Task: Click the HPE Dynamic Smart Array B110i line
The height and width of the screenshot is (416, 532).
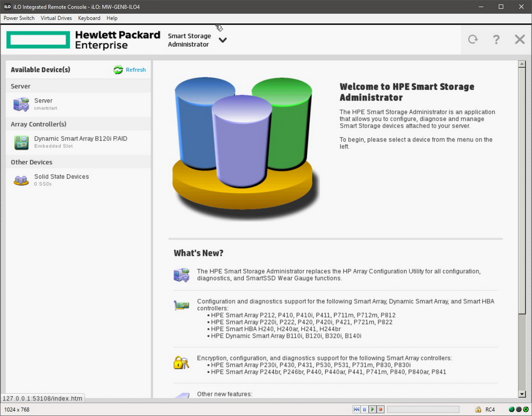Action: point(286,336)
